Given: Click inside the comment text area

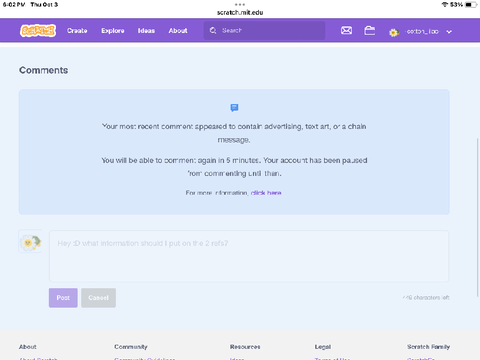Looking at the screenshot, I should [x=249, y=256].
